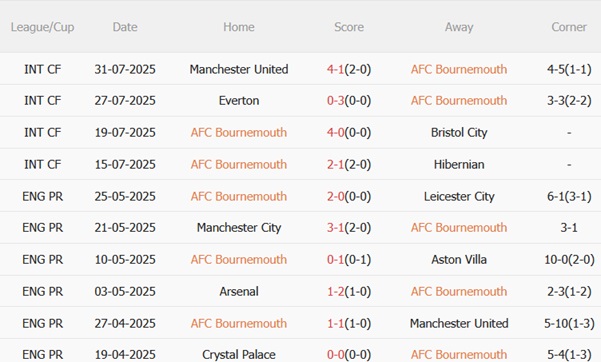Click the Corner column header
This screenshot has height=362, width=601.
tap(569, 27)
